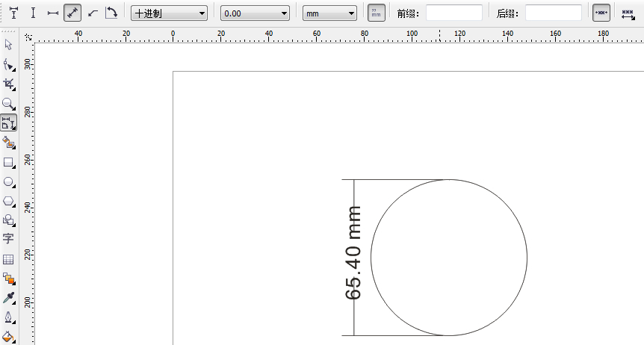Toggle show units for dimension

click(x=377, y=13)
